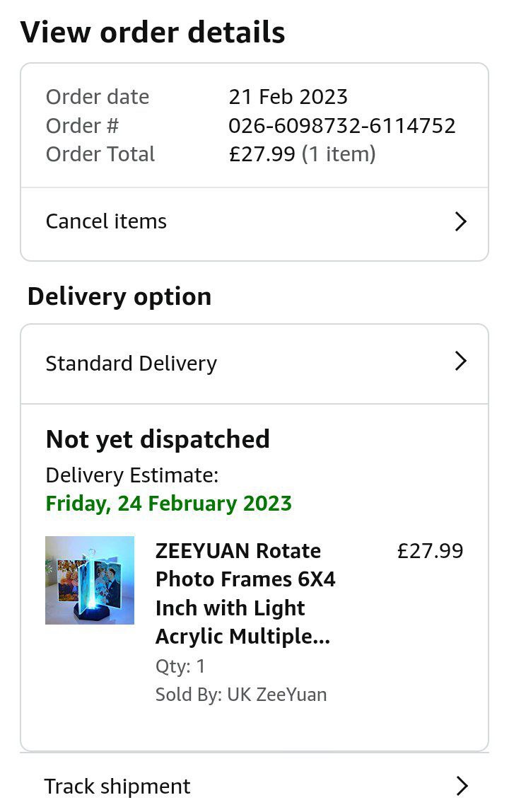The width and height of the screenshot is (509, 812).
Task: Open the ZEEYUAN Rotate Photo Frames title
Action: click(245, 593)
